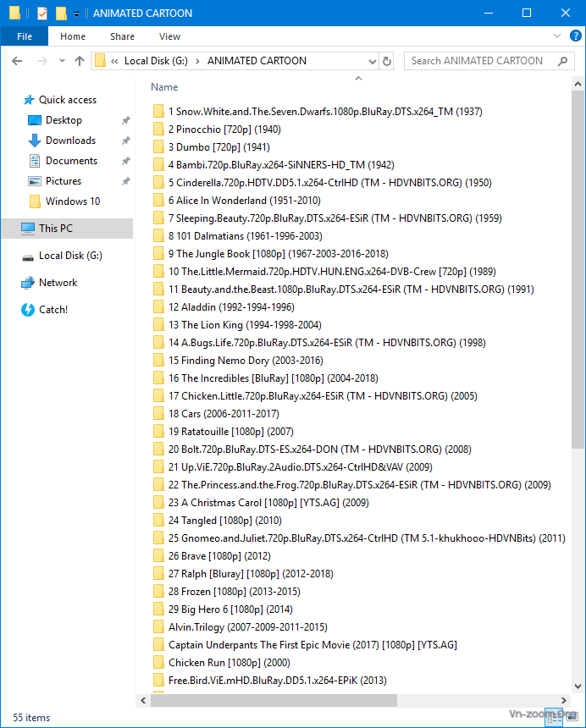Select folder icon of 18 Cars
This screenshot has width=586, height=728.
click(x=158, y=414)
